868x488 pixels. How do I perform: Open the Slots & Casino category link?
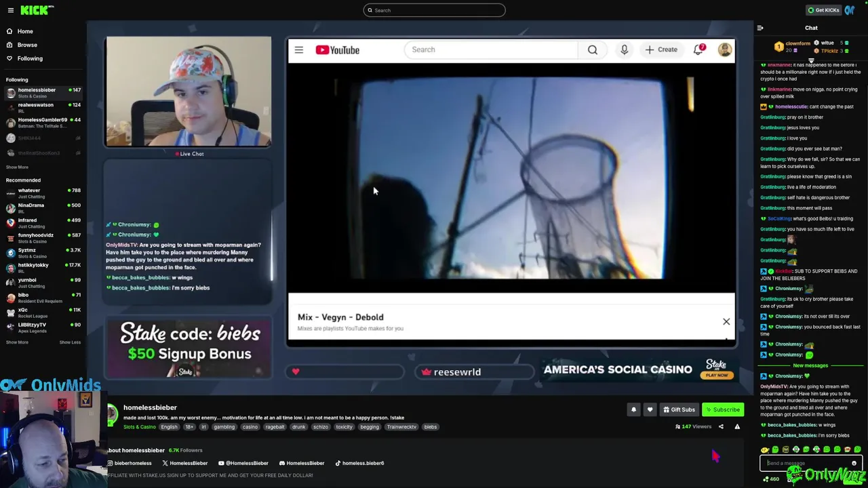tap(140, 427)
